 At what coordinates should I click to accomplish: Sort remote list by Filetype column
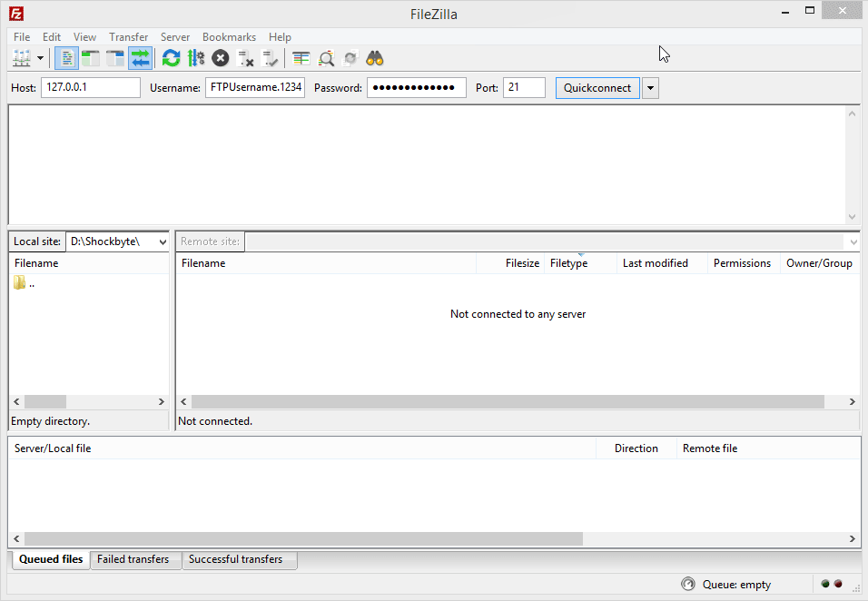pyautogui.click(x=581, y=263)
